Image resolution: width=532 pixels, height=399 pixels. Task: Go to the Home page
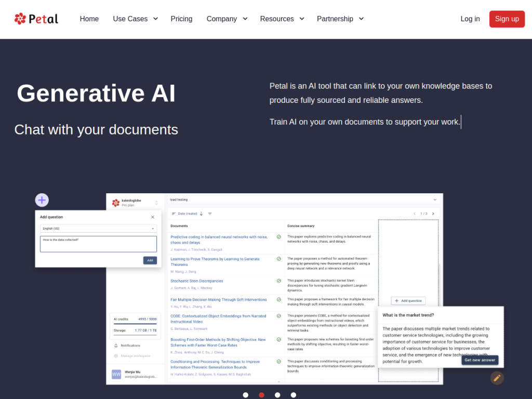(x=89, y=19)
